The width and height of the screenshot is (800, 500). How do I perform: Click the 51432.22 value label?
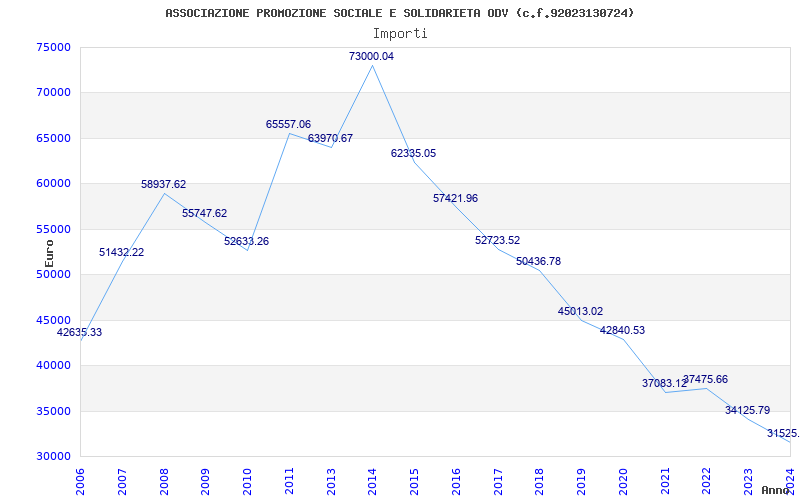coord(121,253)
